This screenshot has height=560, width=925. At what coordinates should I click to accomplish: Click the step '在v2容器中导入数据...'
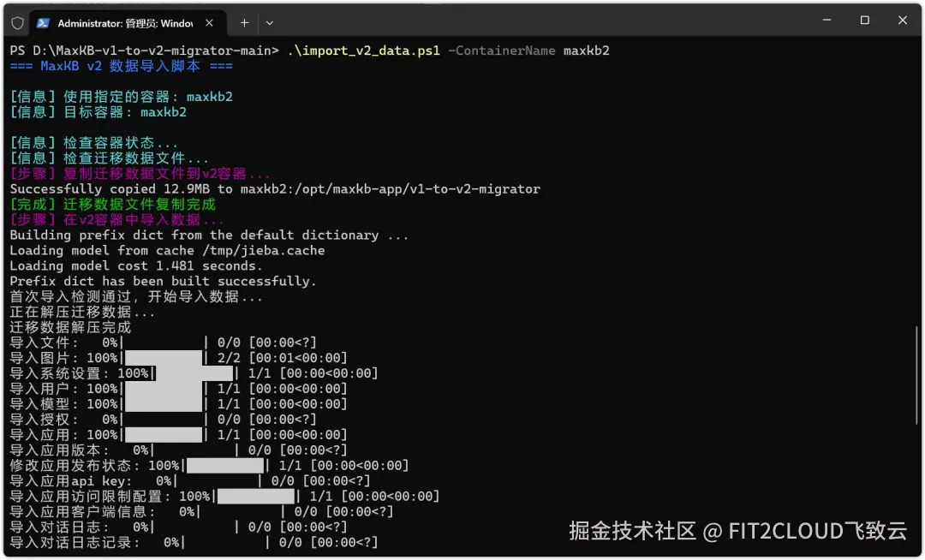pyautogui.click(x=116, y=219)
